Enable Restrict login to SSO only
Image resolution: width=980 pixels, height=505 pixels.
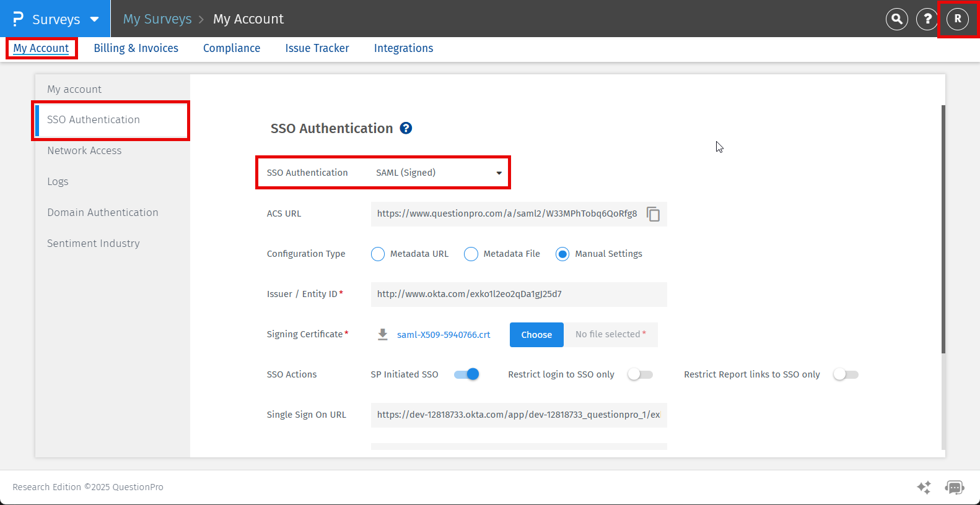[640, 374]
